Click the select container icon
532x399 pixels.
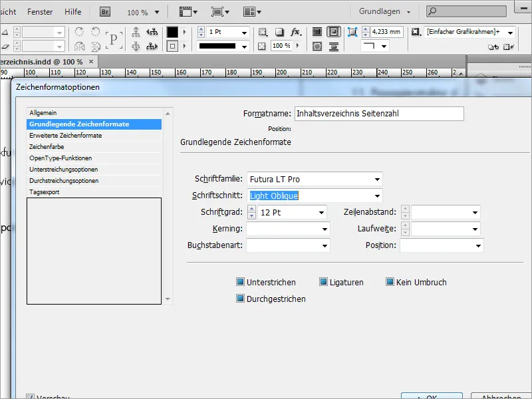point(136,32)
